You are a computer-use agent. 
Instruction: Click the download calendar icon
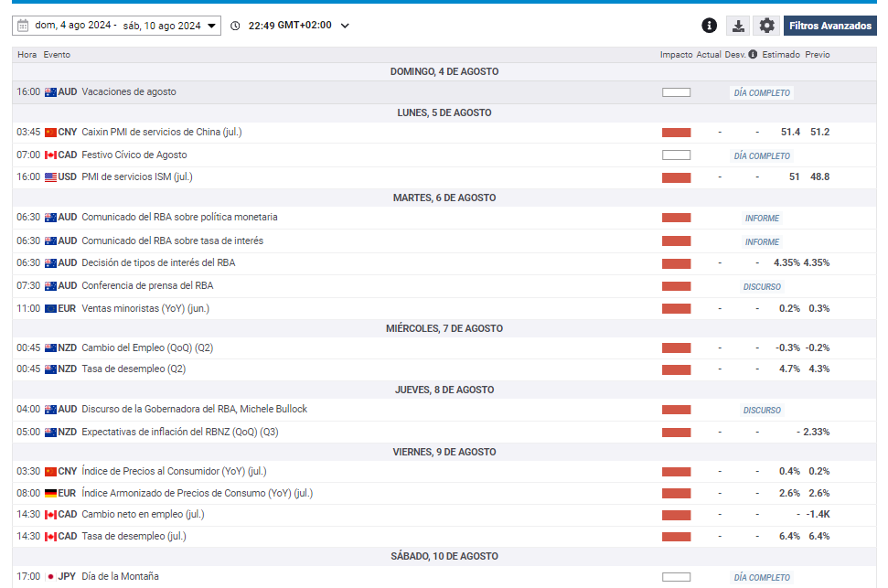tap(738, 26)
